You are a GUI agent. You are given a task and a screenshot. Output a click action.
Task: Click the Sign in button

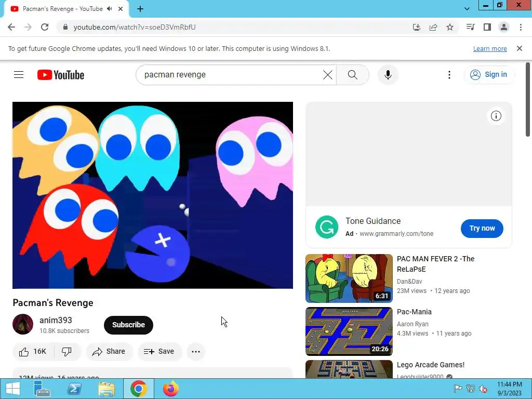click(489, 75)
